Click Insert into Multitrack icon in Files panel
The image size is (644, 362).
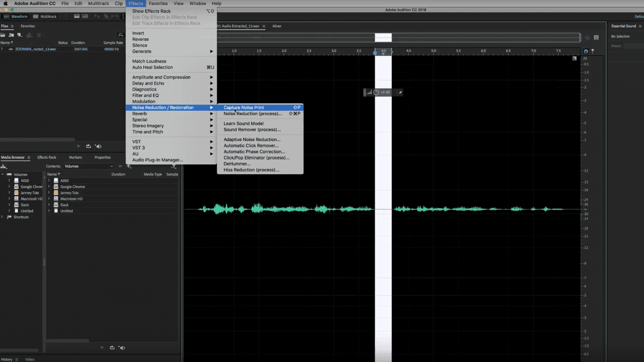coord(29,35)
